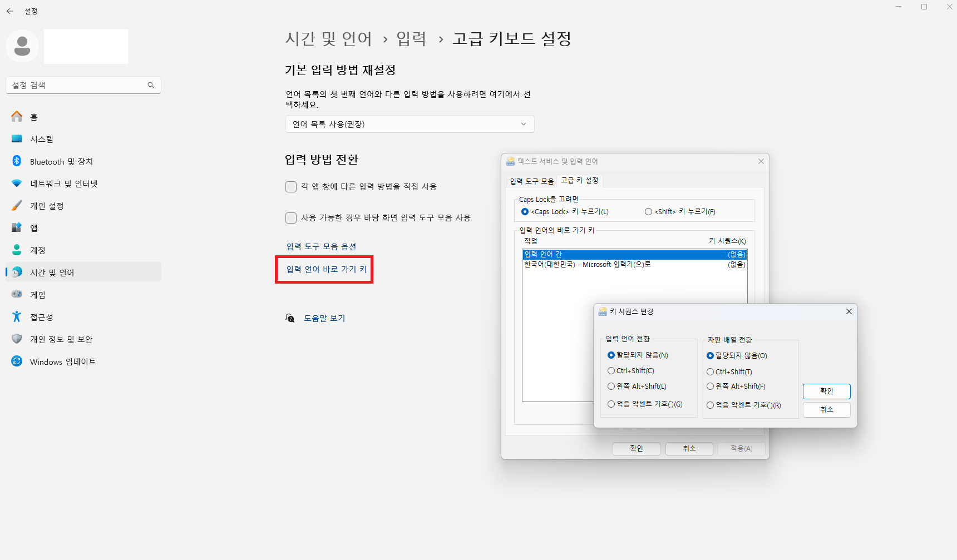This screenshot has height=560, width=957.
Task: Click keyboard icon in 키 시퀀스 변경 title
Action: (603, 311)
